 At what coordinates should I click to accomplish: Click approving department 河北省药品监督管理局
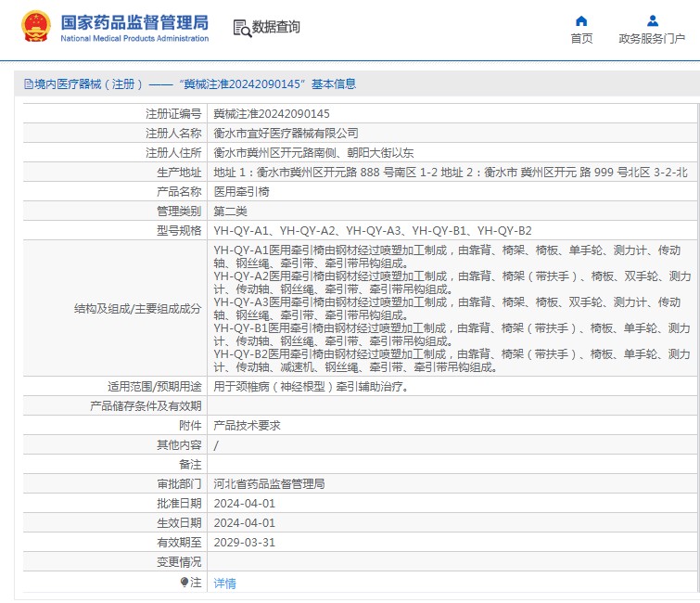click(x=269, y=483)
